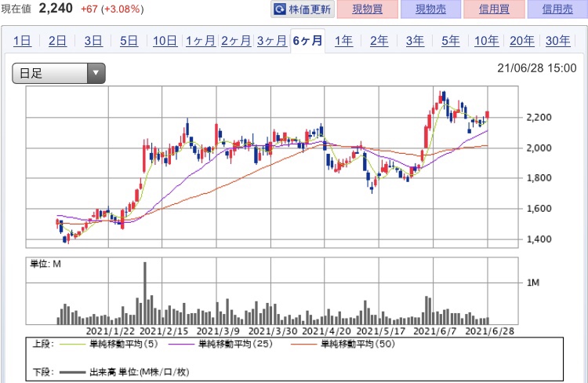Image resolution: width=588 pixels, height=383 pixels.
Task: Select the 10日 period tab
Action: tap(165, 41)
